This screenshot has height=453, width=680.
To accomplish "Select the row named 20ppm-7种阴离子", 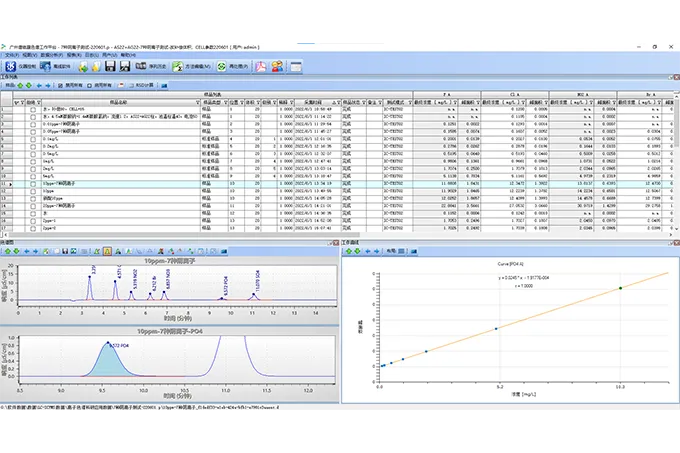I will click(59, 206).
